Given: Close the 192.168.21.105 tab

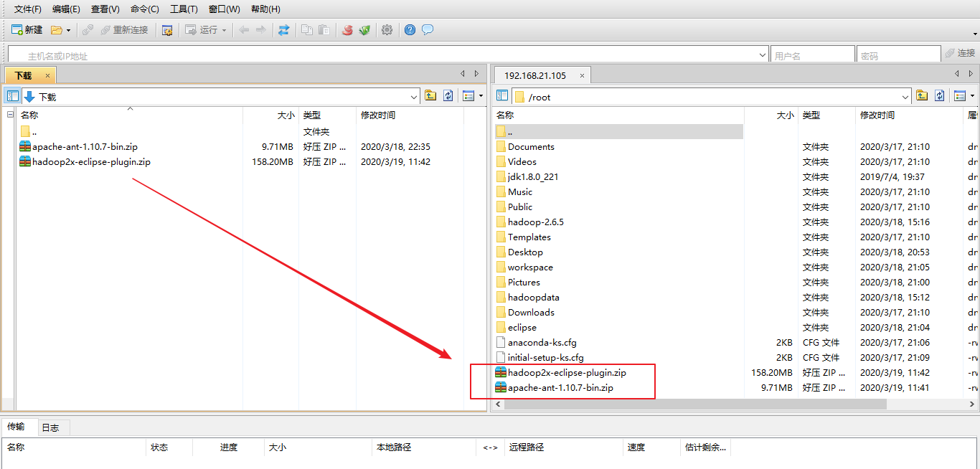Looking at the screenshot, I should click(x=583, y=75).
